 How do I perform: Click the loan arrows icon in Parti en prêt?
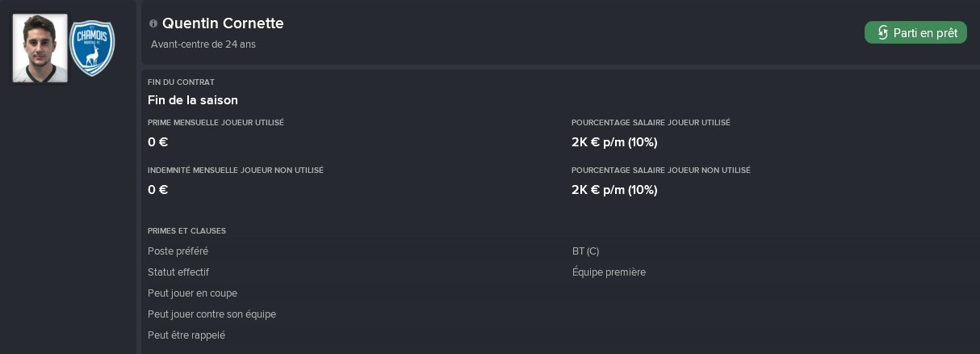pyautogui.click(x=882, y=33)
